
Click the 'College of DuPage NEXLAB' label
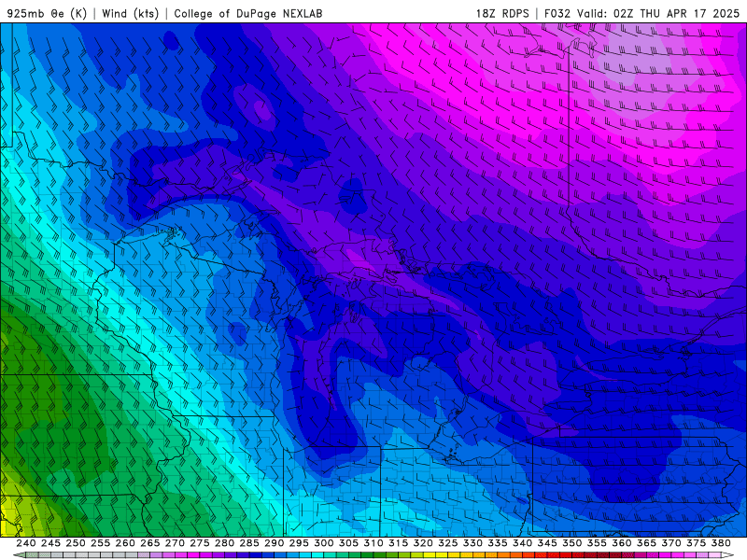pos(248,13)
